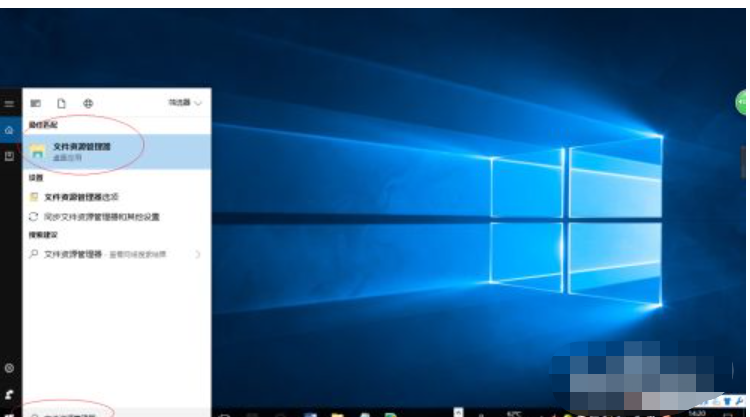The image size is (750, 417).
Task: Expand the 筛选器 filters dropdown
Action: pos(185,103)
